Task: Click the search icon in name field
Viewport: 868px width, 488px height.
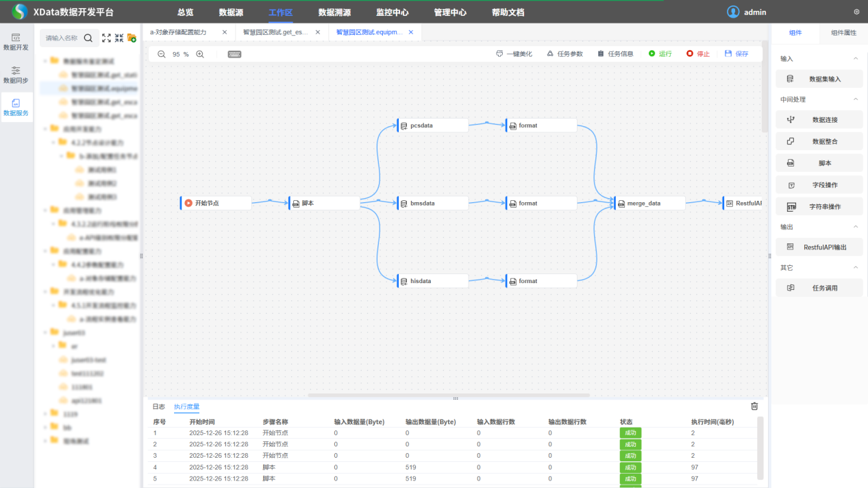Action: (90, 38)
